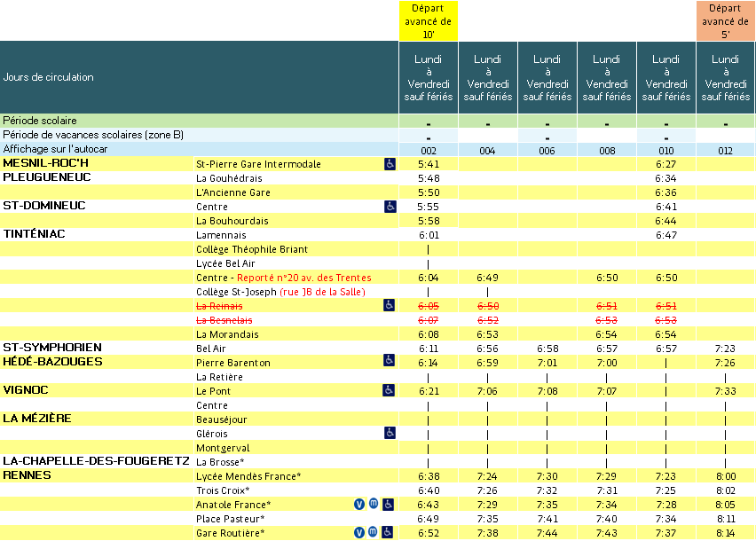Screen dimensions: 756x541
Task: Click the 'La Morandais' stop name
Action: coord(227,334)
